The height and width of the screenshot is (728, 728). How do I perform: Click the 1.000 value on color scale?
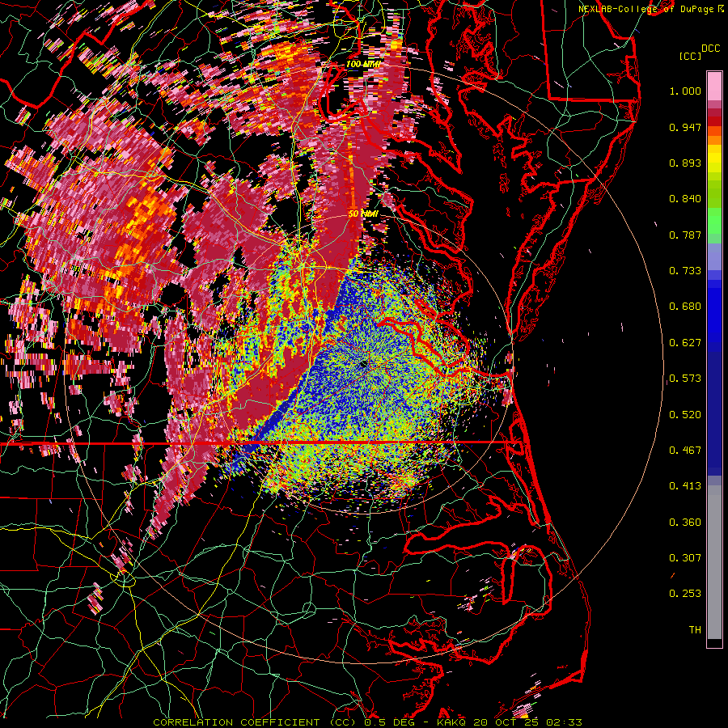[685, 91]
